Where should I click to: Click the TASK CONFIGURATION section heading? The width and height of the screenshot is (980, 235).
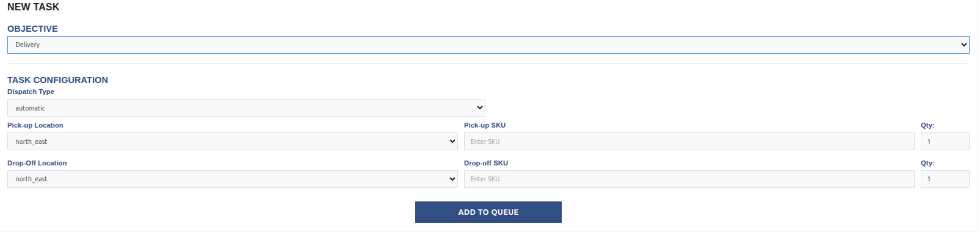point(57,80)
